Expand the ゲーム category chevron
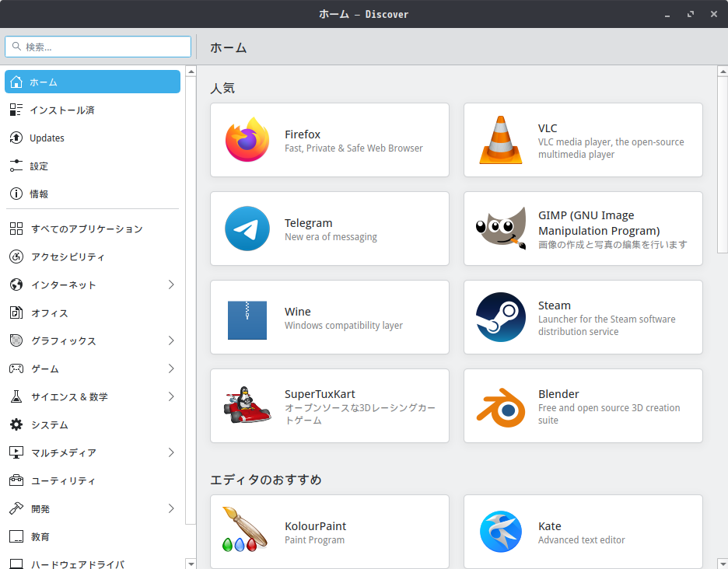728x569 pixels. point(171,368)
